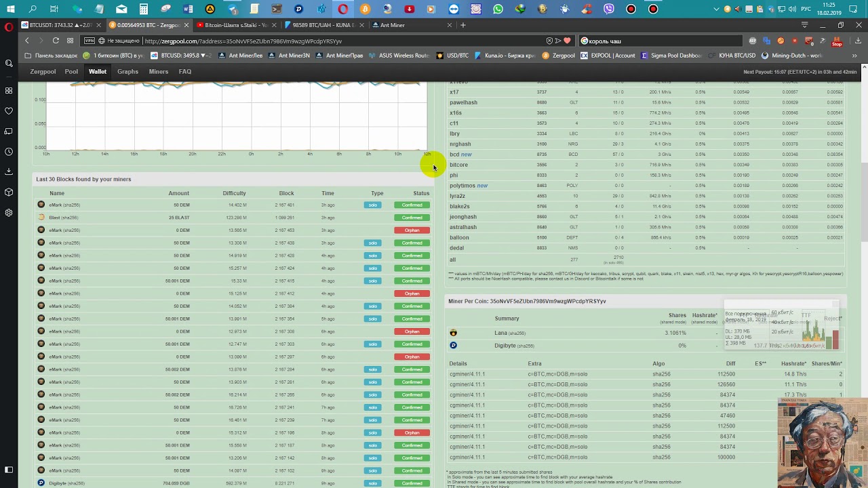Open the Windows taskbar search icon
Image resolution: width=868 pixels, height=488 pixels.
click(33, 9)
